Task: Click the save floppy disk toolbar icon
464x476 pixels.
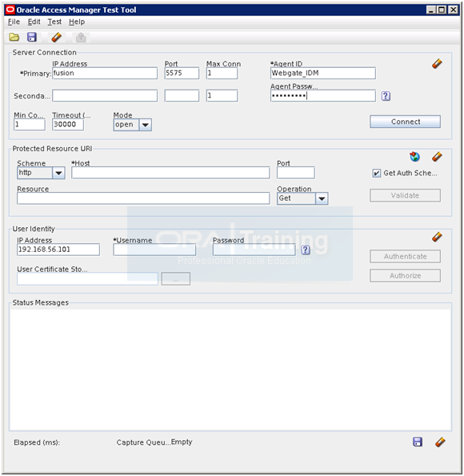Action: pos(32,38)
